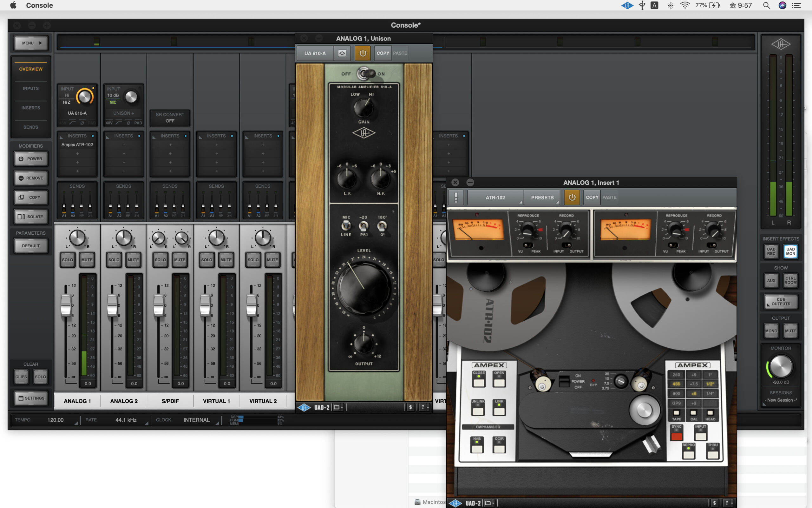Image resolution: width=812 pixels, height=508 pixels.
Task: Open Spotlight search in the menu bar
Action: pos(766,5)
